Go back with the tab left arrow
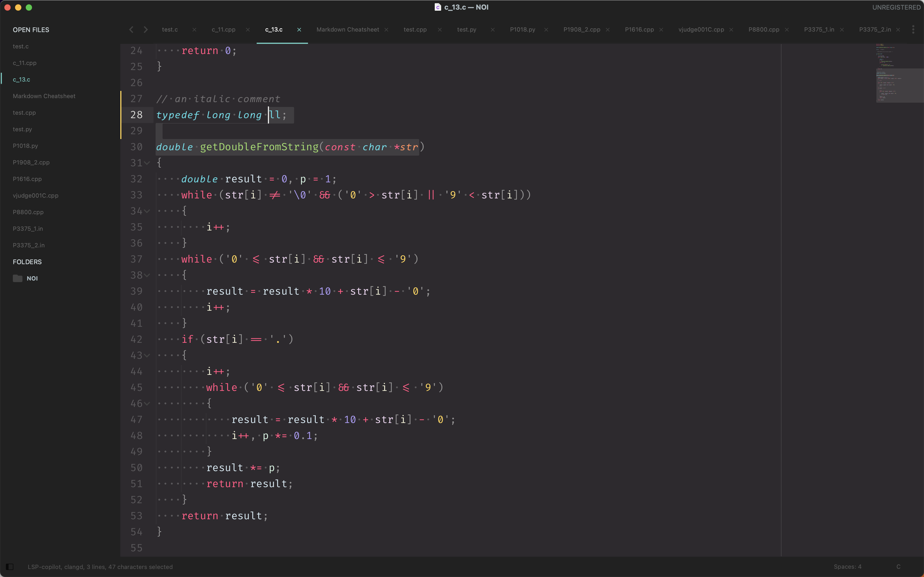 pyautogui.click(x=131, y=29)
